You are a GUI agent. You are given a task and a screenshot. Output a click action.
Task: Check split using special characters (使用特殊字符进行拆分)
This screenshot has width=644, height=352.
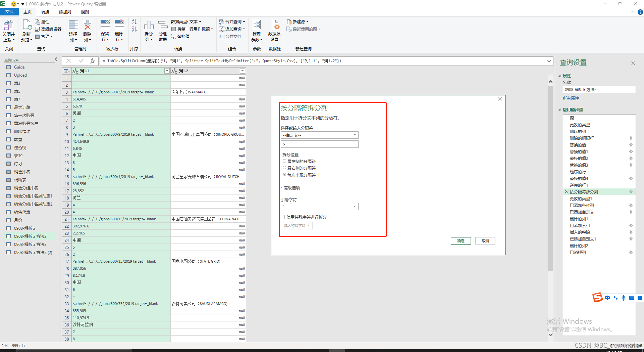[283, 217]
